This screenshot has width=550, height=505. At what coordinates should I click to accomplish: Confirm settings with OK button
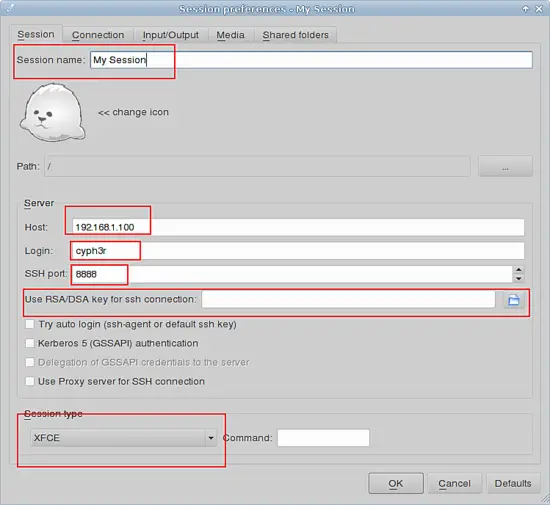click(396, 483)
